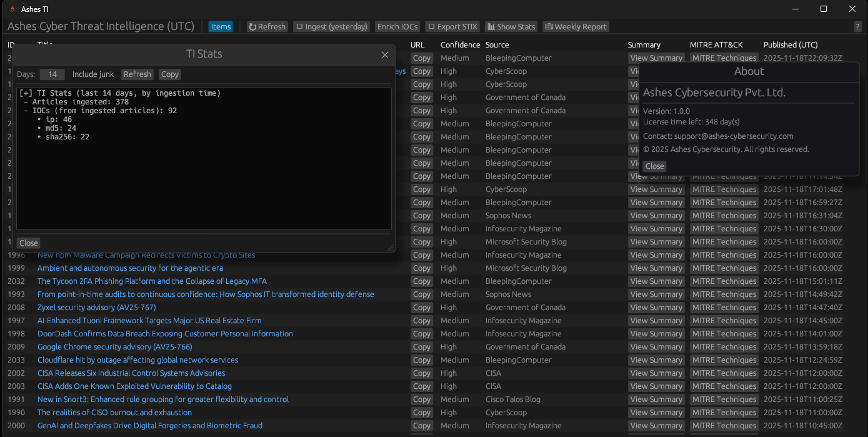
Task: Click the Enrich IOCs button
Action: click(x=397, y=27)
